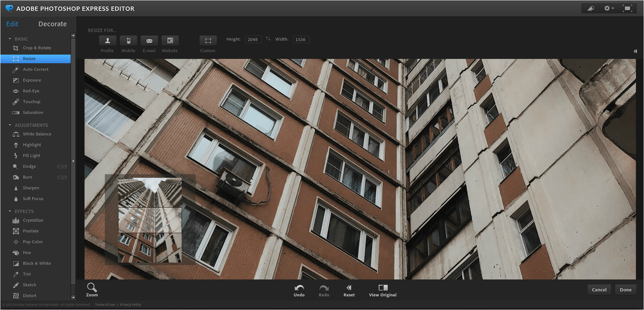Choose the Mobile resize preset

click(128, 41)
